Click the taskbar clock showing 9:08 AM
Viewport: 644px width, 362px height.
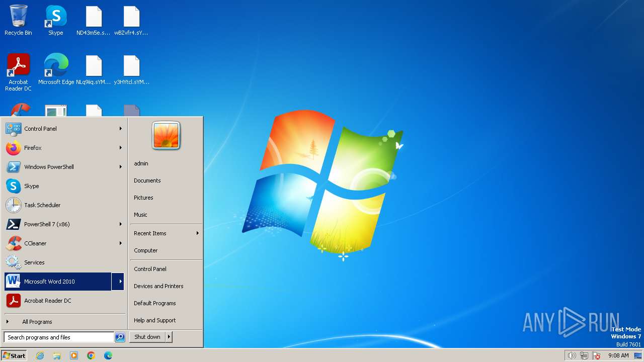click(618, 355)
